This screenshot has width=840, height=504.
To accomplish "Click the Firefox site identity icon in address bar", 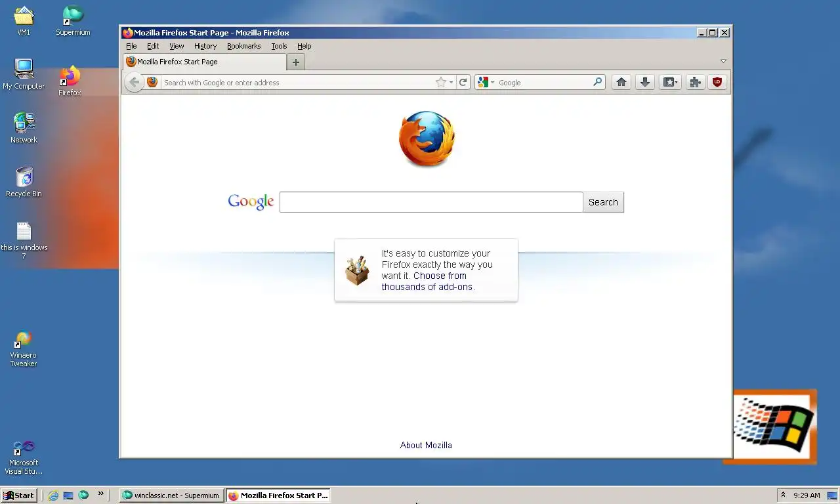I will pyautogui.click(x=152, y=82).
